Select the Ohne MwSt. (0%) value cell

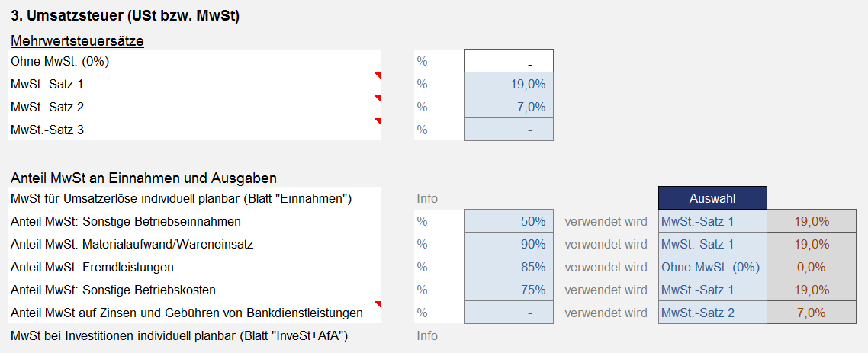coord(508,61)
